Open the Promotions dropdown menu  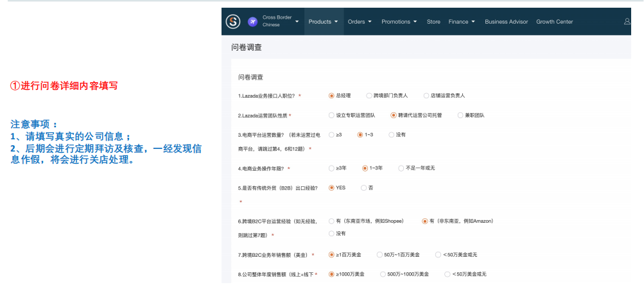tap(399, 22)
